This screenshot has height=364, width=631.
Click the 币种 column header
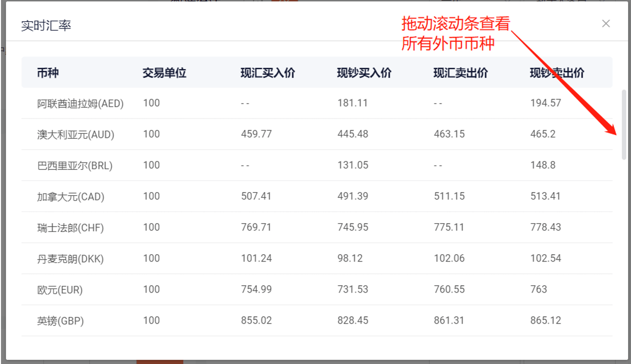point(48,73)
